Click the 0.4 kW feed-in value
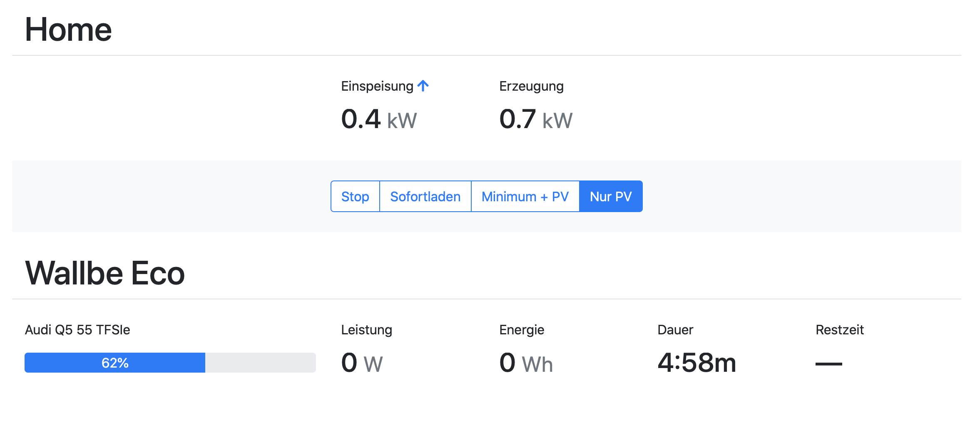Image resolution: width=980 pixels, height=430 pixels. point(379,119)
